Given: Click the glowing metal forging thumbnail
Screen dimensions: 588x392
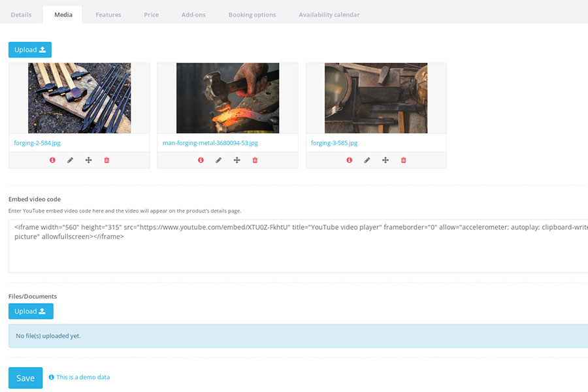Looking at the screenshot, I should click(x=227, y=98).
